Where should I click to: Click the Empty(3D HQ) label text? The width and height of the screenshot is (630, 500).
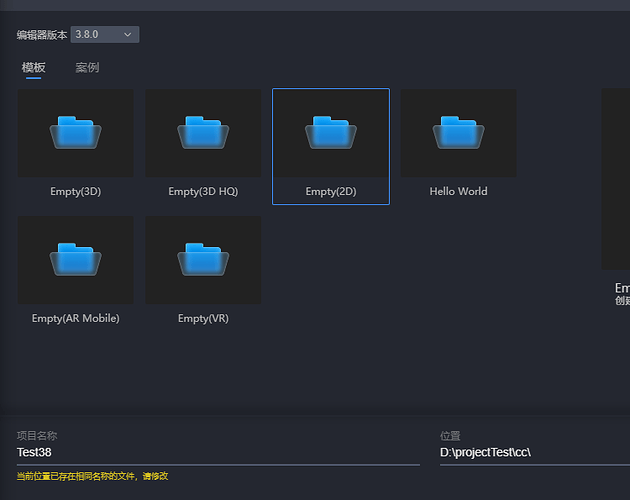click(x=203, y=191)
